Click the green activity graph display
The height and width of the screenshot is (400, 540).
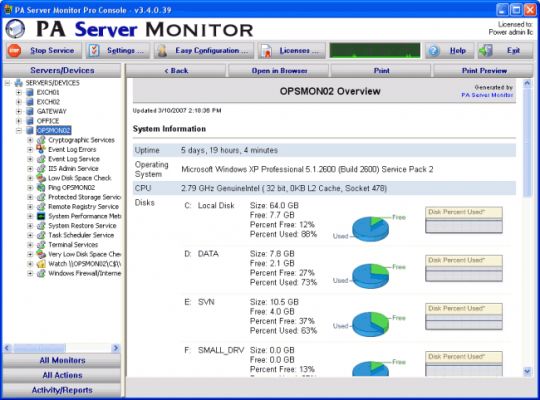pos(375,50)
